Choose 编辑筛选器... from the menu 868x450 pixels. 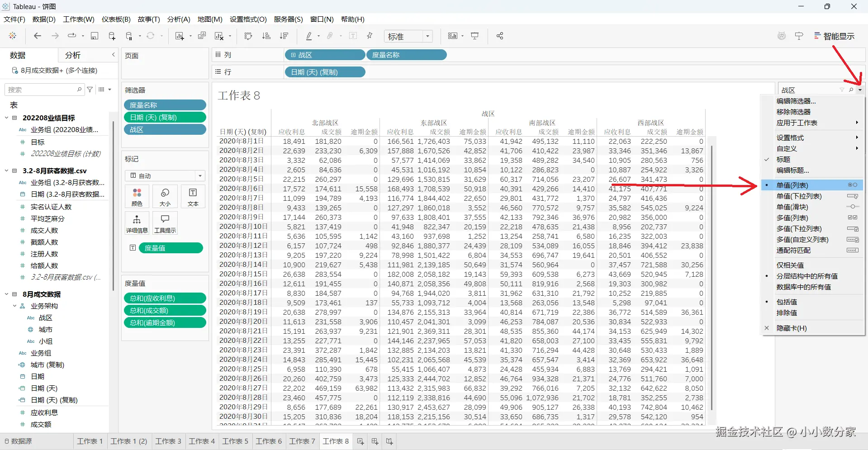point(812,101)
